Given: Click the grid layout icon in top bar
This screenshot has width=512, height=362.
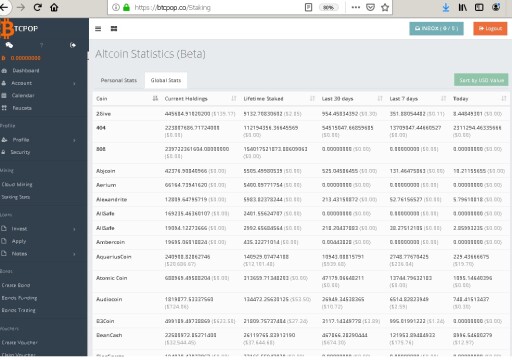Looking at the screenshot, I should click(114, 29).
